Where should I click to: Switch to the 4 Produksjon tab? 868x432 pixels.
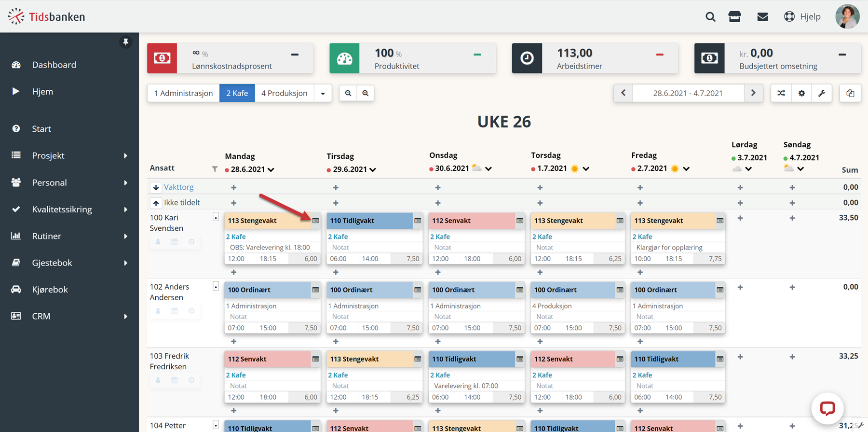pyautogui.click(x=284, y=93)
